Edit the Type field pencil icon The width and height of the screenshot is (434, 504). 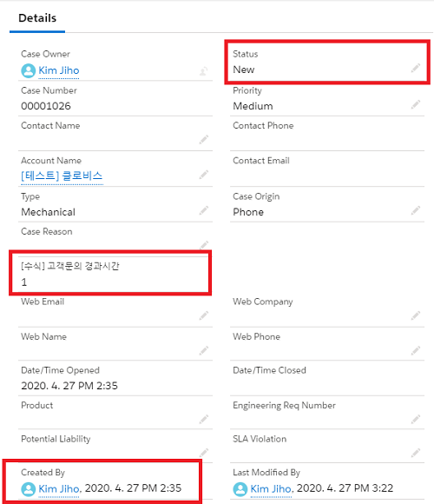(x=203, y=210)
